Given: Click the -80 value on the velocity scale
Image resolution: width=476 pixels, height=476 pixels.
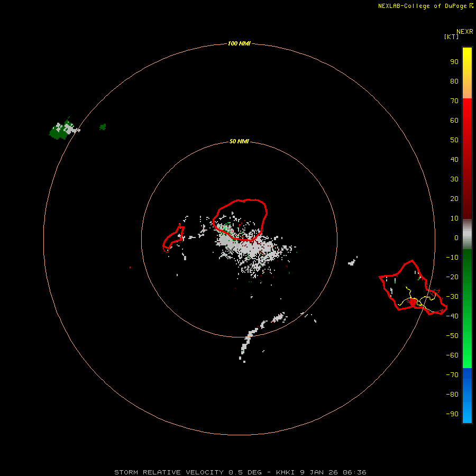Looking at the screenshot, I should (452, 395).
